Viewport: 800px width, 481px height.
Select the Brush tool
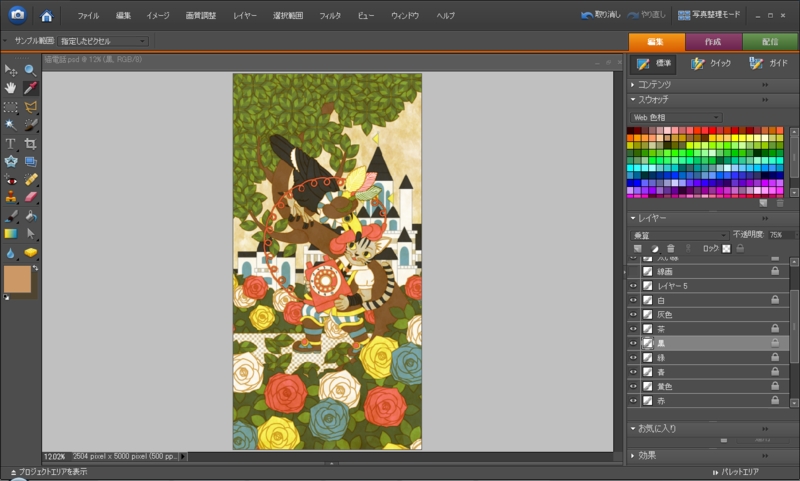click(10, 216)
